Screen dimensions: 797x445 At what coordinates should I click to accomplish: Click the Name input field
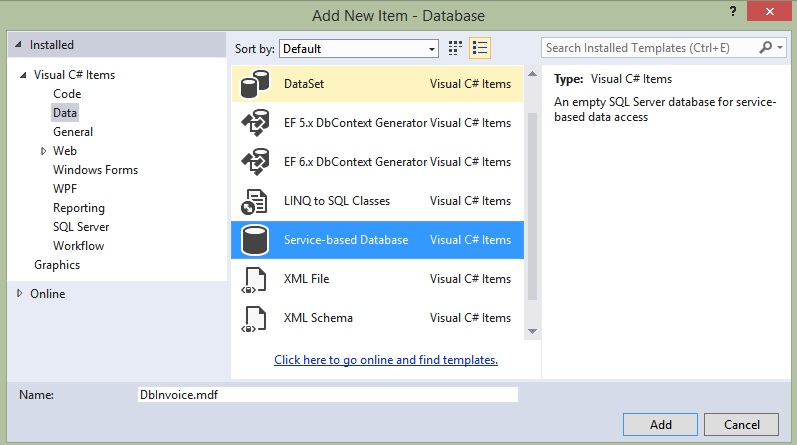327,395
